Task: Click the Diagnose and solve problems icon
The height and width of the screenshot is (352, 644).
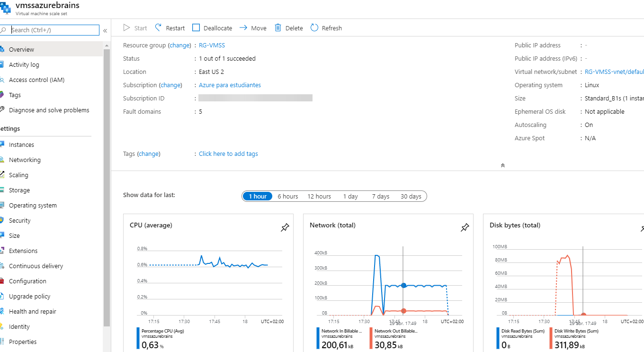Action: (2, 110)
